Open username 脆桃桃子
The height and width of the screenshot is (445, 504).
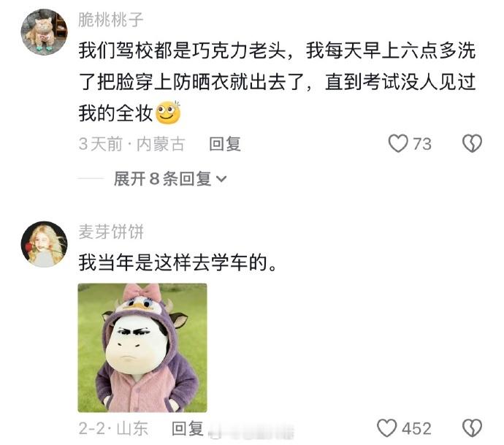pyautogui.click(x=111, y=20)
